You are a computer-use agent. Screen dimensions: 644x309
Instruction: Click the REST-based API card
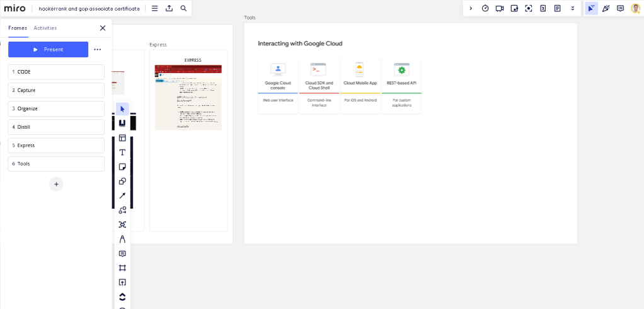point(401,86)
